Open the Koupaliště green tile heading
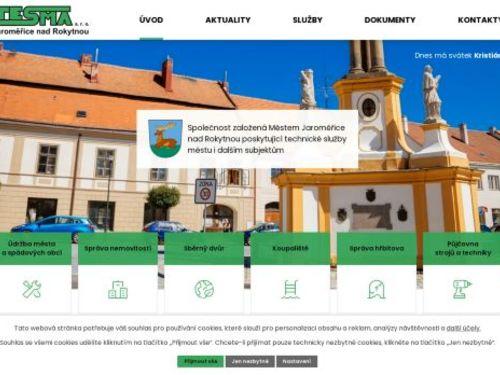 290,248
